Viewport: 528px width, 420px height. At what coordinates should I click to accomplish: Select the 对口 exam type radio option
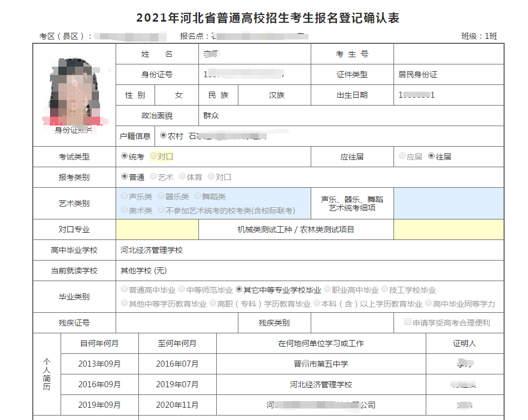click(153, 156)
